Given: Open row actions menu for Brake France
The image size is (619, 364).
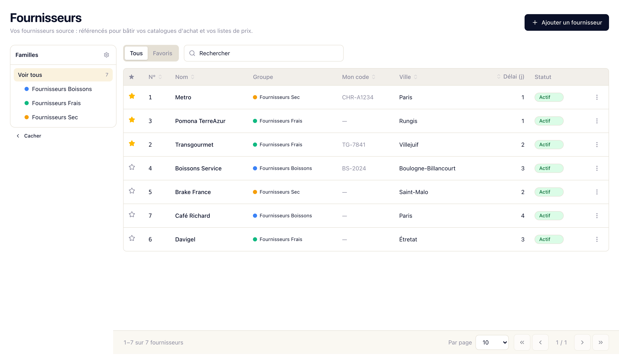Looking at the screenshot, I should coord(597,192).
